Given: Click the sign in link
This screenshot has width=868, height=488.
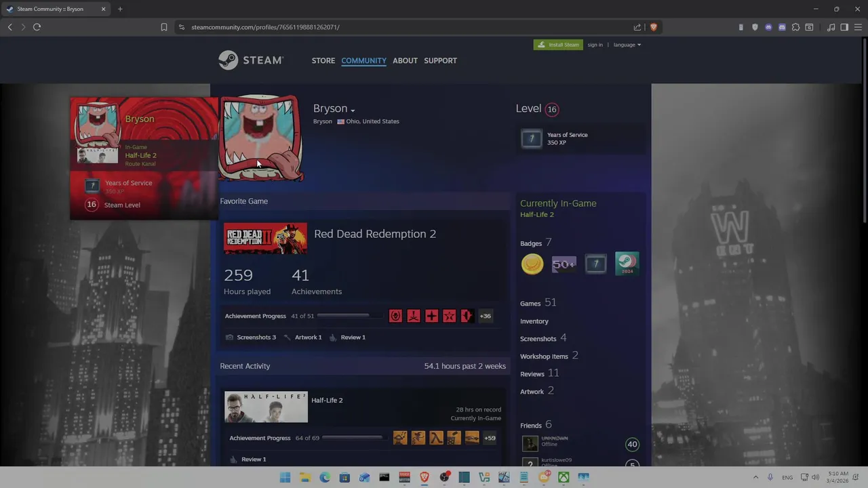Looking at the screenshot, I should coord(595,45).
